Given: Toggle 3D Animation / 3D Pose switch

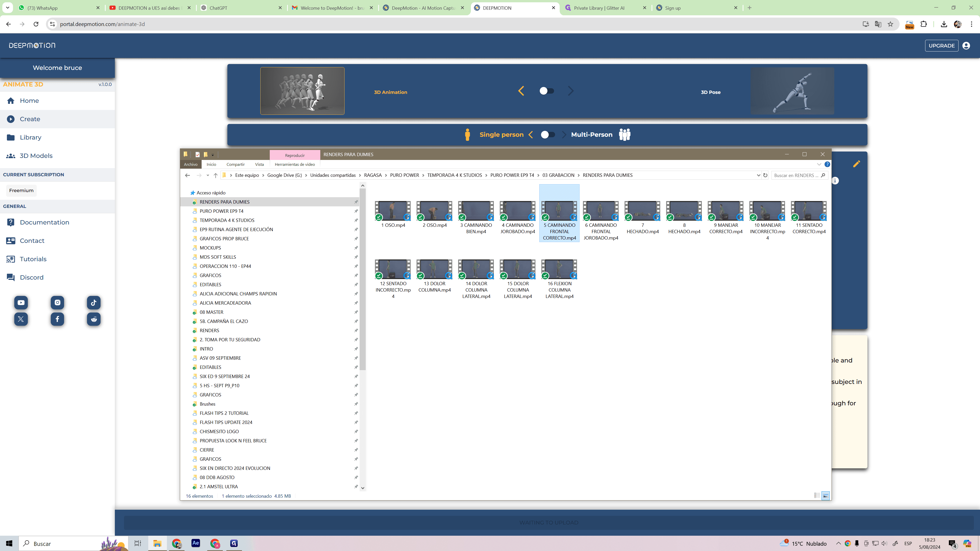Looking at the screenshot, I should click(547, 91).
